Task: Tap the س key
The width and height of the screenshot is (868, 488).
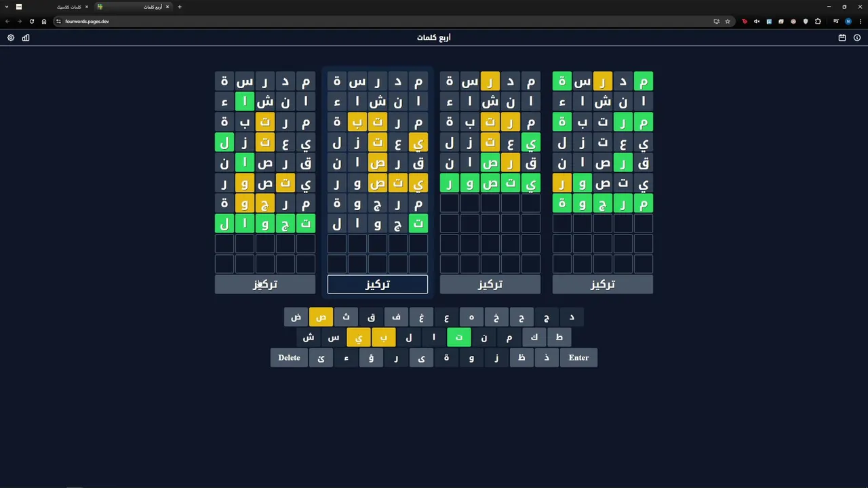Action: point(334,338)
